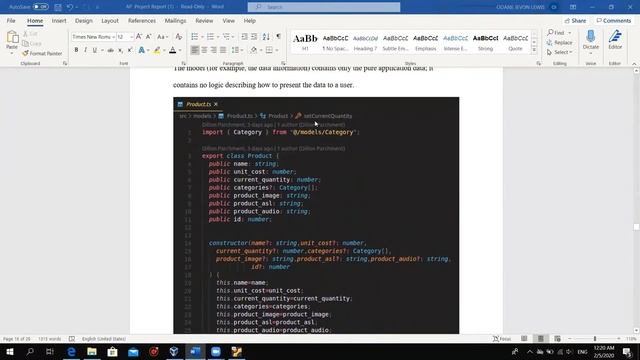The image size is (640, 360).
Task: Apply Text Effects to text
Action: 141,50
